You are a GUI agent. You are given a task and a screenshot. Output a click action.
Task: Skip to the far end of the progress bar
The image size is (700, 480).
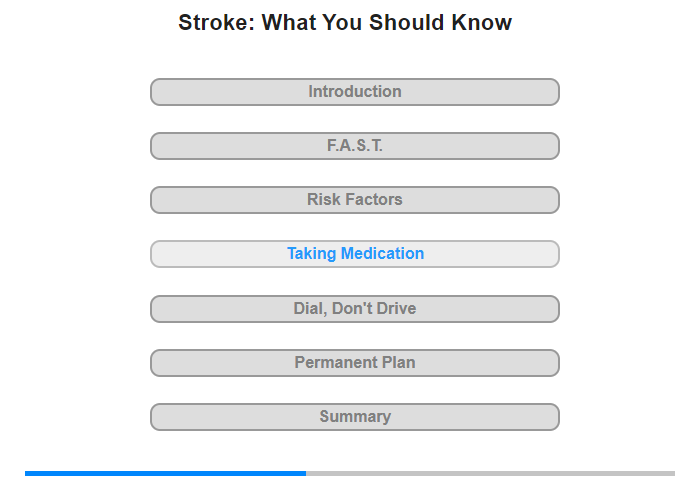click(673, 473)
